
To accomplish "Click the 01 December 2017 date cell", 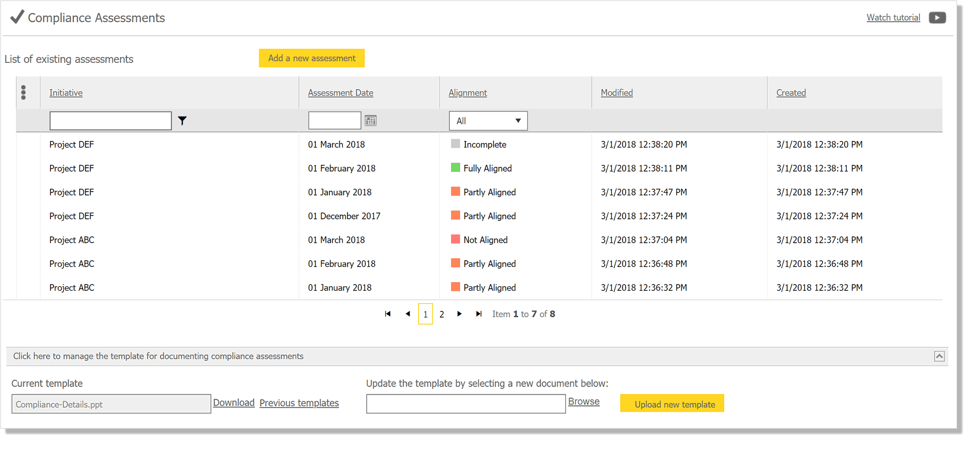I will (344, 216).
